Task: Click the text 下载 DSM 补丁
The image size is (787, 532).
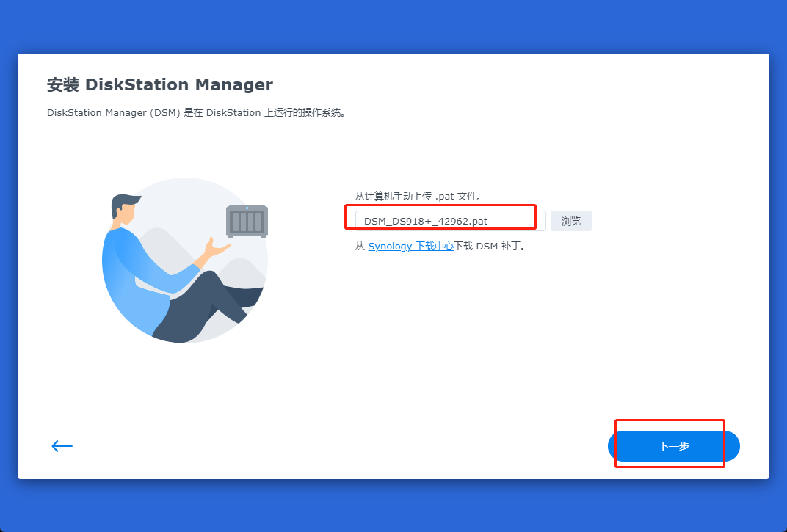Action: [x=490, y=246]
